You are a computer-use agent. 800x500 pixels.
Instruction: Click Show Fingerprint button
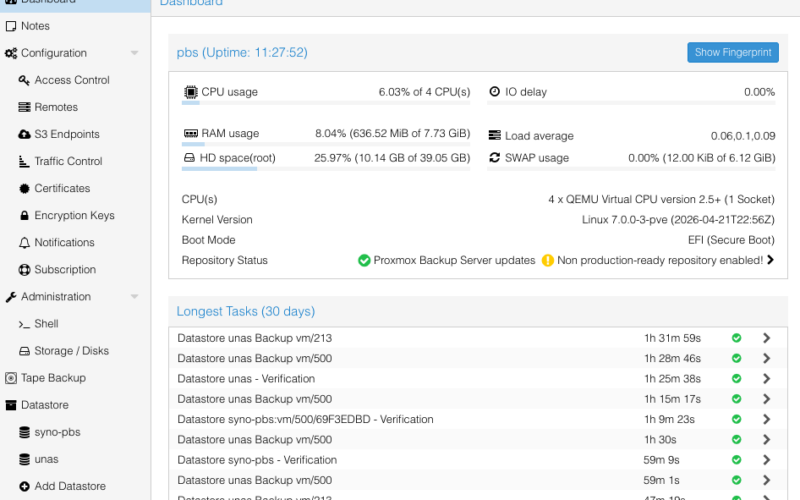[x=733, y=53]
